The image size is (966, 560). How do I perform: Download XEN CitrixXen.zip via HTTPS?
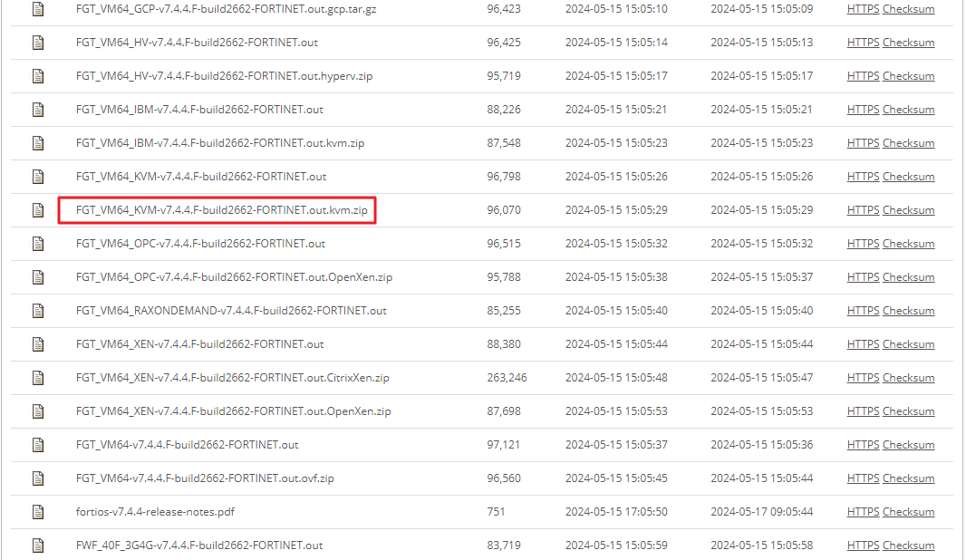[x=863, y=378]
